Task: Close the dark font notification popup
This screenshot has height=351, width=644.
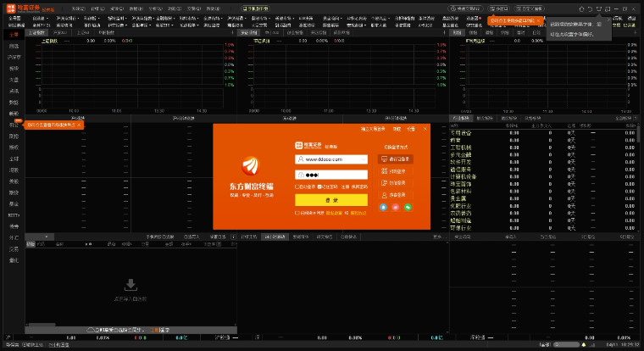Action: coord(608,19)
